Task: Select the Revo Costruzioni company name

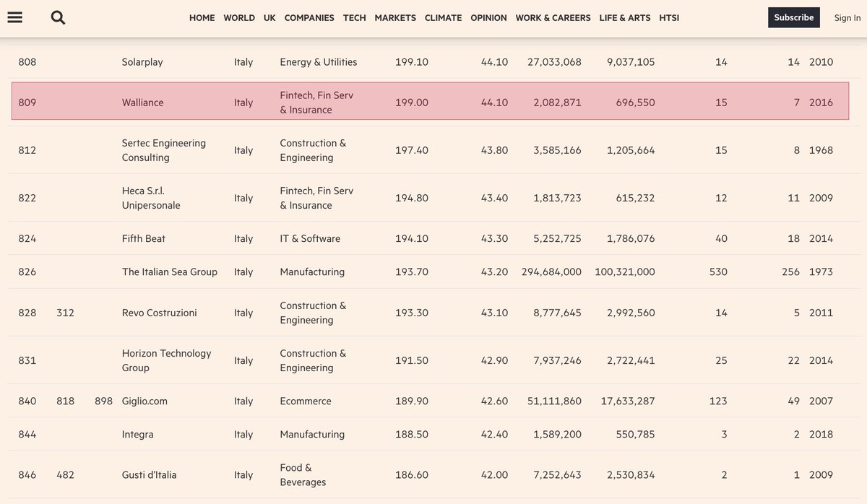Action: pos(160,313)
